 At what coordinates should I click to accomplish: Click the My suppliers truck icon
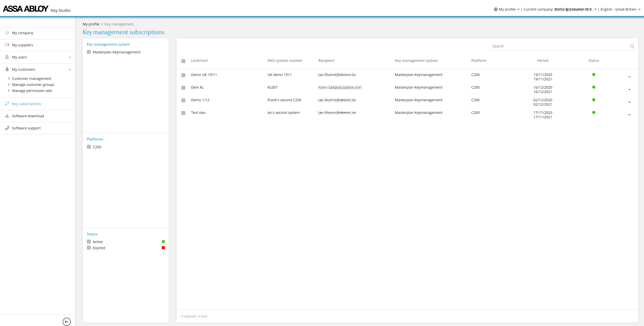click(x=7, y=45)
